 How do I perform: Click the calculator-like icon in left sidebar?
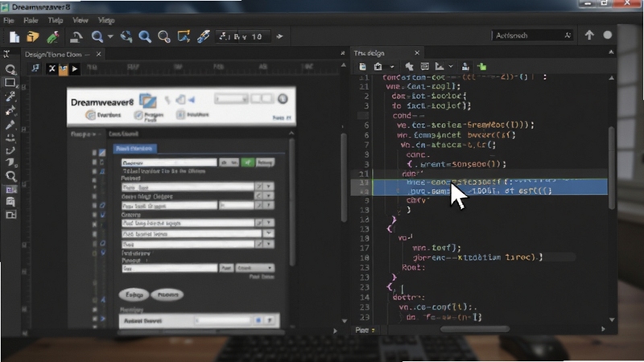(10, 202)
